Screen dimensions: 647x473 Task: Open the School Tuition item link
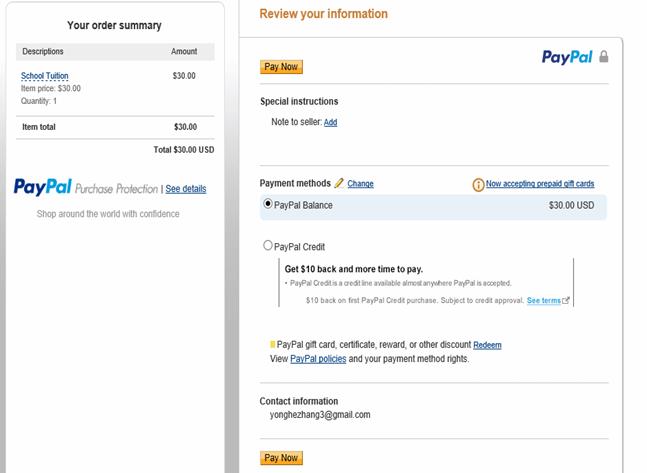click(x=45, y=76)
